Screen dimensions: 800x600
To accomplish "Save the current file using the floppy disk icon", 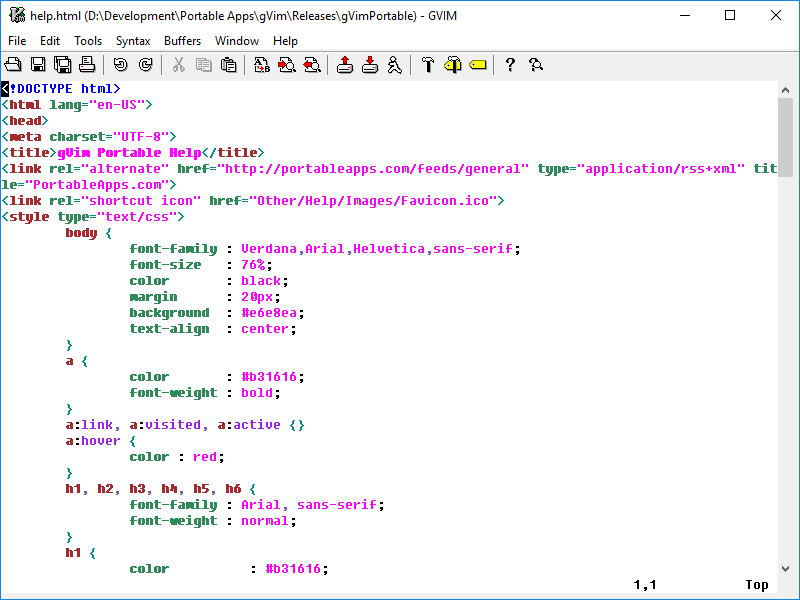I will [x=38, y=65].
